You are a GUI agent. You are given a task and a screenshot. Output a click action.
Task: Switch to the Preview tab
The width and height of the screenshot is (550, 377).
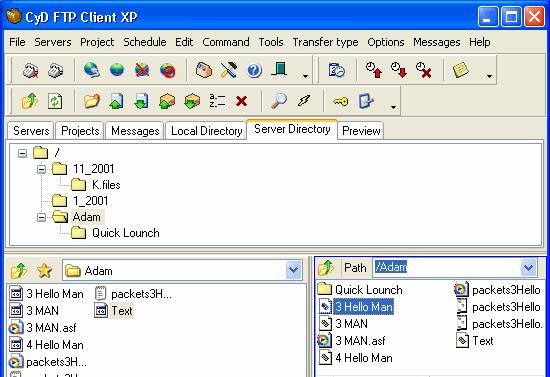pyautogui.click(x=361, y=131)
